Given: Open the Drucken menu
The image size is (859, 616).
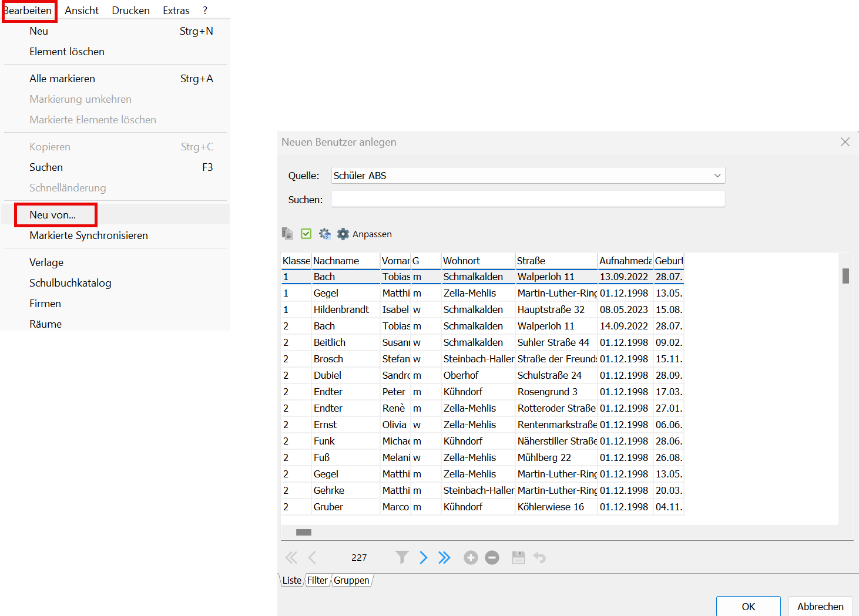Looking at the screenshot, I should tap(130, 11).
